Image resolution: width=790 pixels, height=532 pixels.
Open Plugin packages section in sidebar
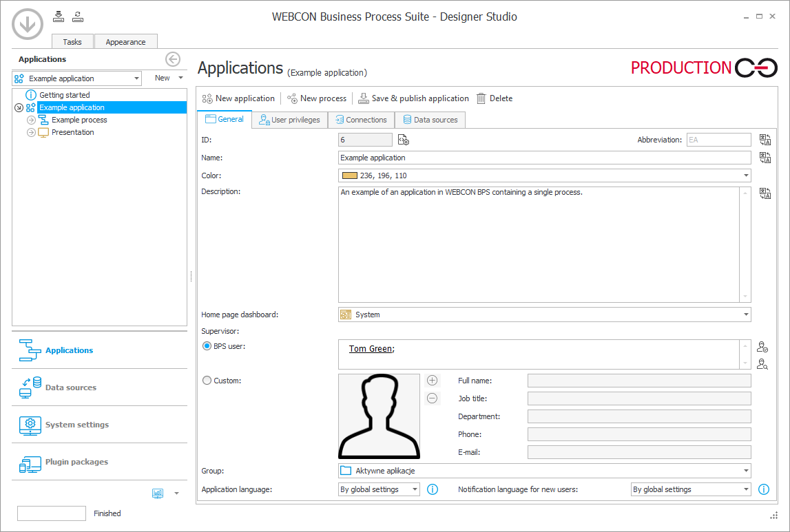tap(99, 462)
